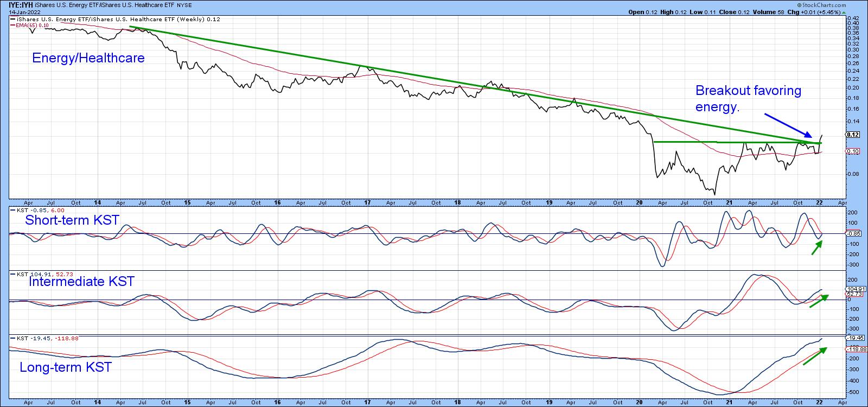The image size is (868, 407).
Task: Click the -118.88 Long-term KST value tag
Action: (854, 349)
